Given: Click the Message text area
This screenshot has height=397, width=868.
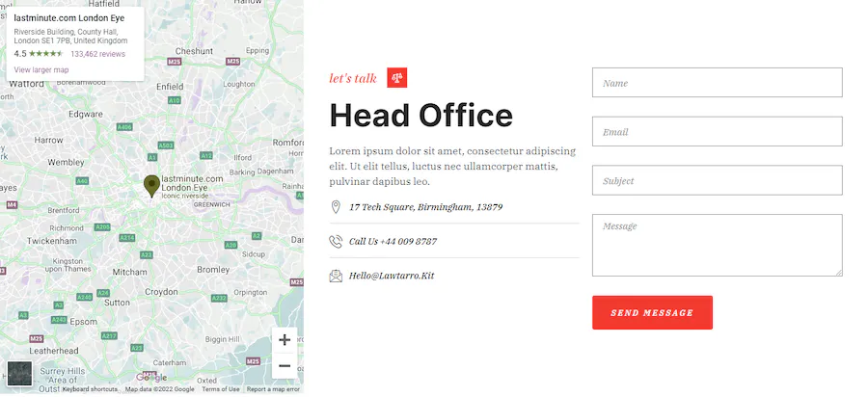Looking at the screenshot, I should click(x=717, y=245).
